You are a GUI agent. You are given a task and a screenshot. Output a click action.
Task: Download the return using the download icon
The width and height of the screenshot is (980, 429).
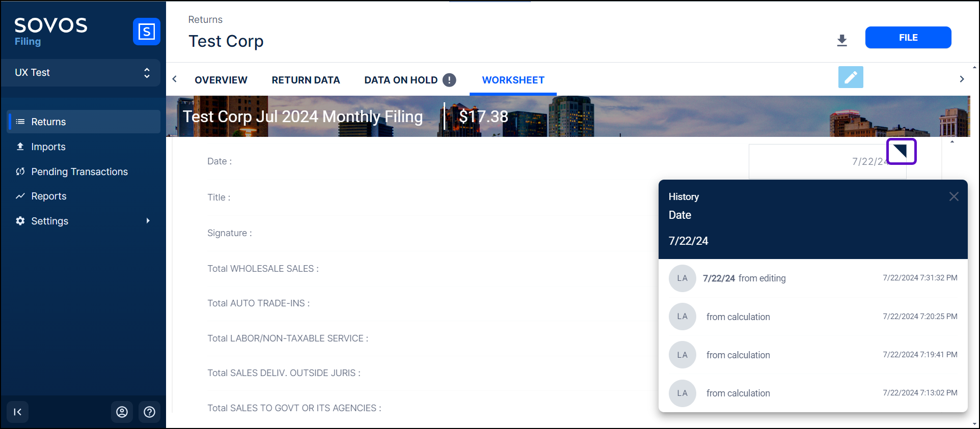coord(842,40)
